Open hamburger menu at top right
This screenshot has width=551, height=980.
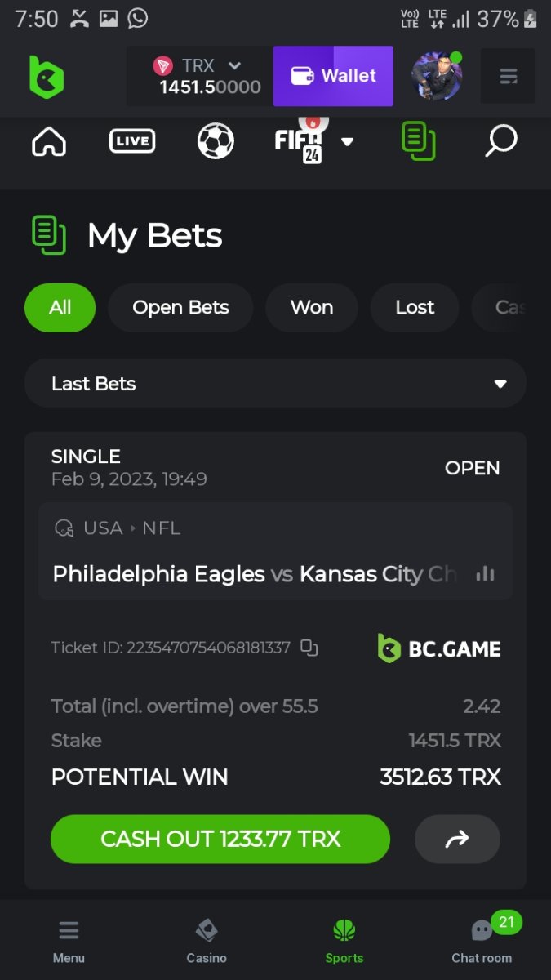tap(508, 77)
